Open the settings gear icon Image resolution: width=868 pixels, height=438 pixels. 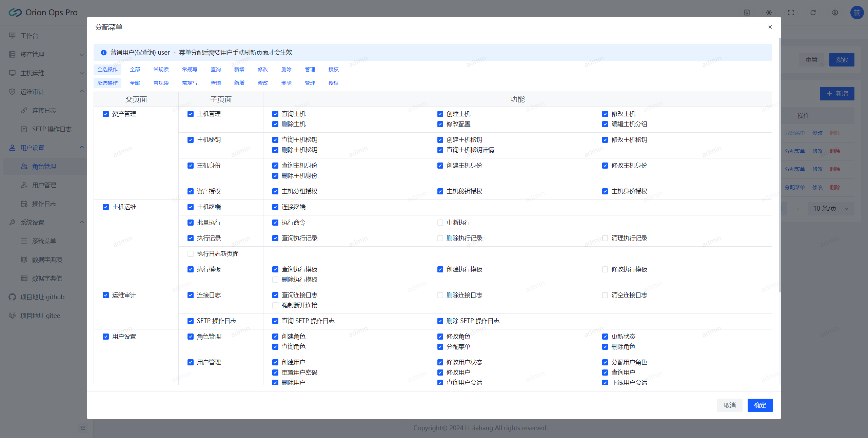coord(835,13)
